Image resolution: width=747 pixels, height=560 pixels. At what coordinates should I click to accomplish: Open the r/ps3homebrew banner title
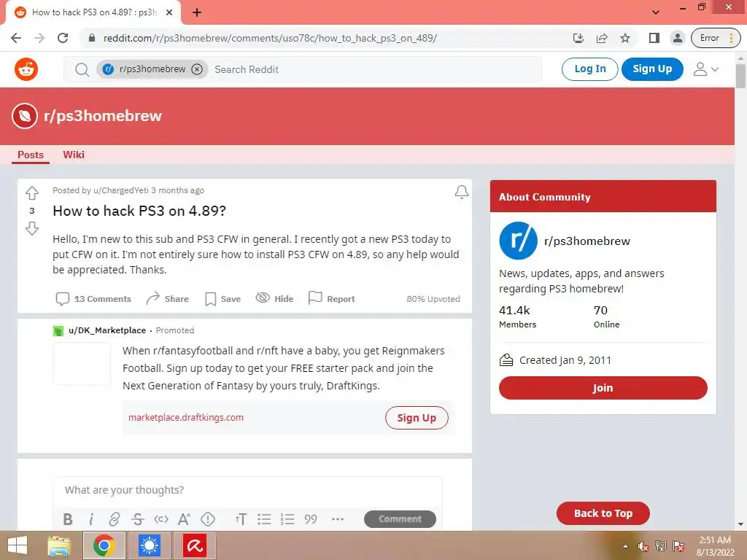102,116
